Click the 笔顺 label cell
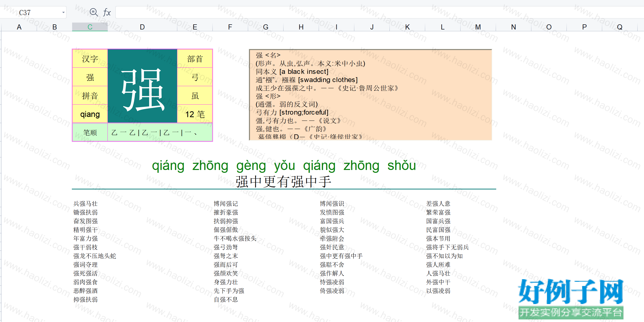 pos(90,132)
